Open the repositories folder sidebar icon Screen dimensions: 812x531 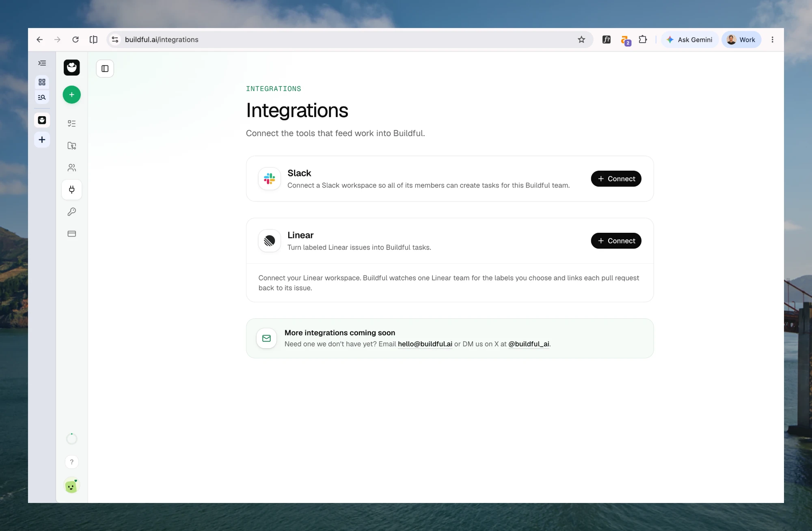(x=72, y=146)
